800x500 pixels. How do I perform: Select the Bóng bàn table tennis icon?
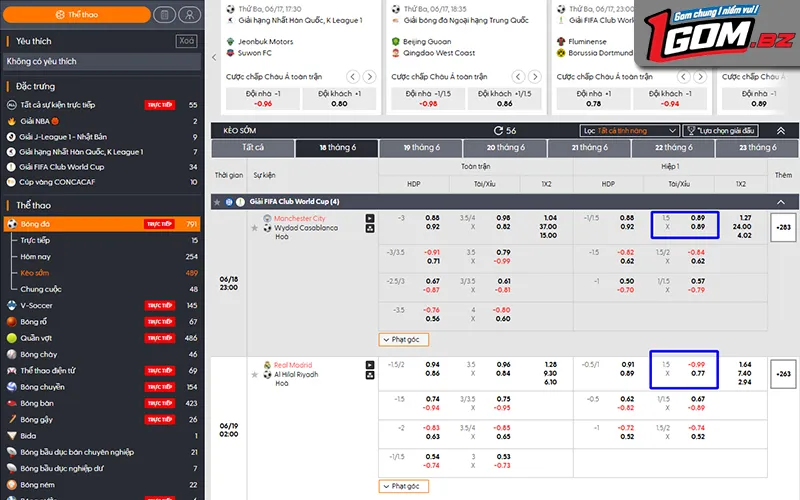(x=12, y=404)
